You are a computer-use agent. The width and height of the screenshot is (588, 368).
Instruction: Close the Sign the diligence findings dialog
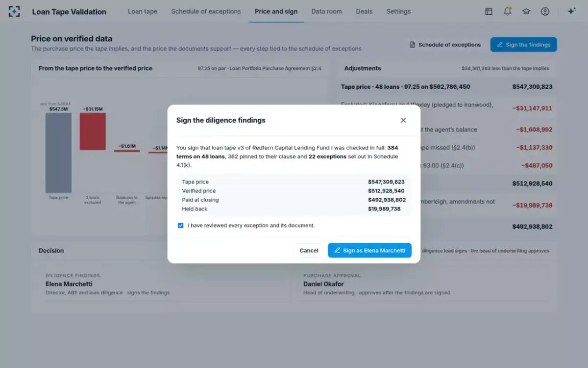tap(403, 120)
